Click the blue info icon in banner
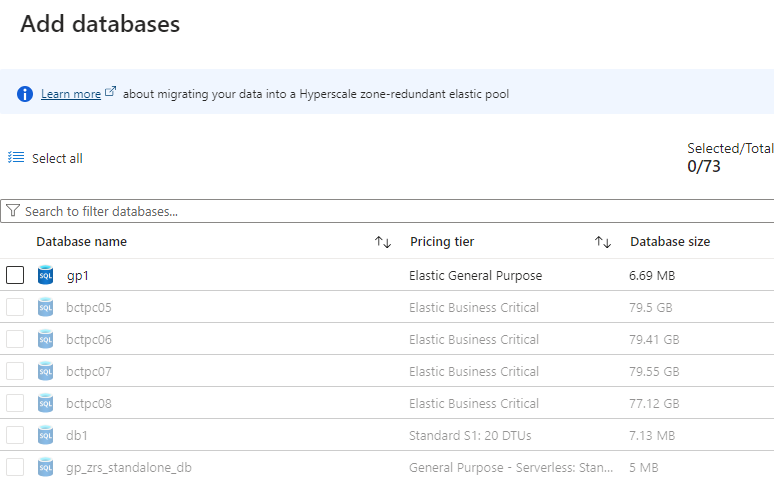 pos(26,94)
